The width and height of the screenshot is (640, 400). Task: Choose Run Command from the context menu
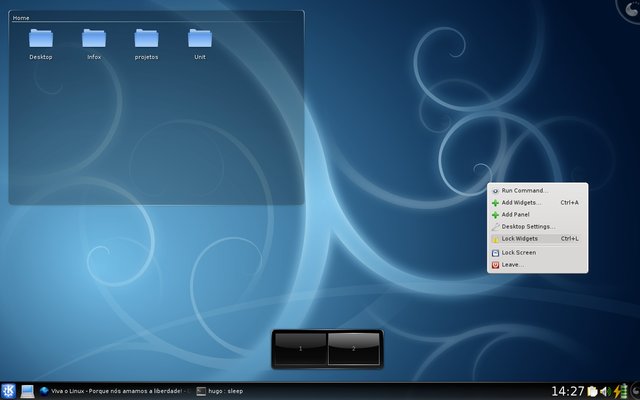[x=537, y=191]
